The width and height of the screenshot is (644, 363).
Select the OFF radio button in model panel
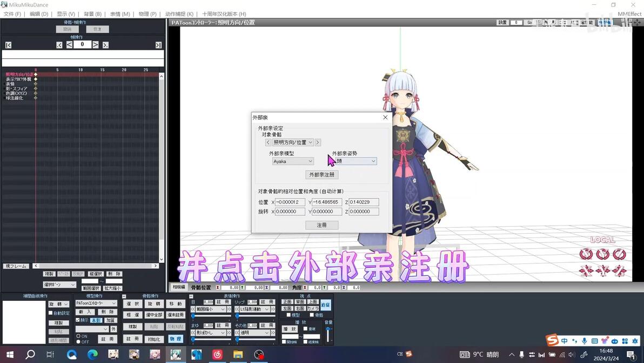tap(78, 341)
